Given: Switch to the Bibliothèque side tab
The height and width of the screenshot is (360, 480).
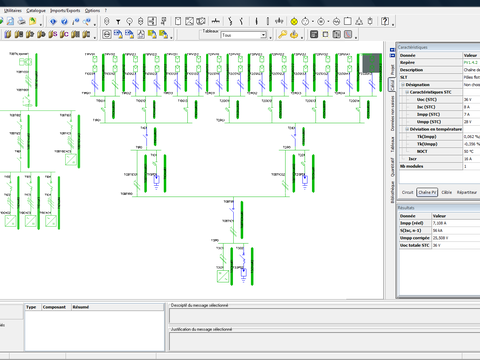Looking at the screenshot, I should tap(392, 192).
